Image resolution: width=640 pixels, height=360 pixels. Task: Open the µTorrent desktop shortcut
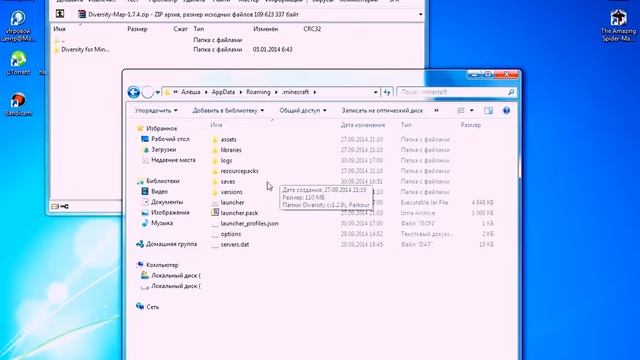click(x=18, y=63)
